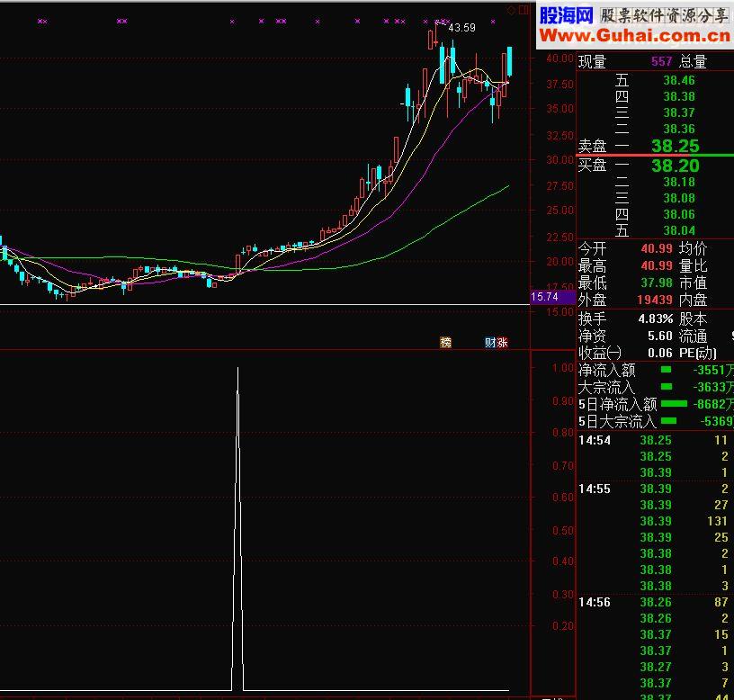Screen dimensions: 734x700
Task: Click the 大宗流入 value -3633万
Action: (x=713, y=387)
